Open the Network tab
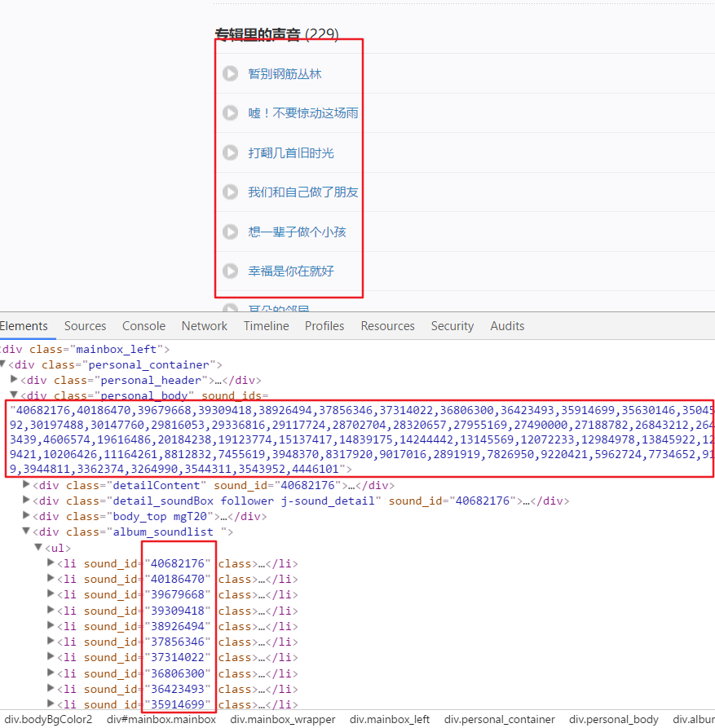 click(x=205, y=326)
